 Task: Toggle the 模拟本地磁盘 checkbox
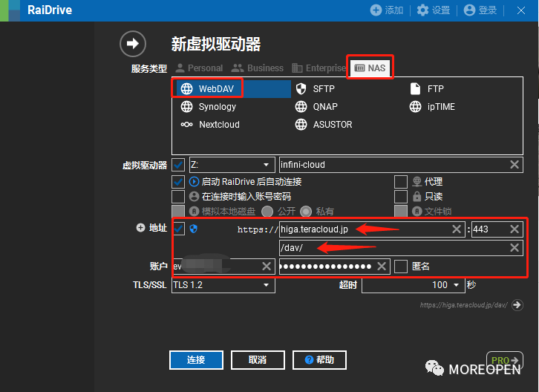point(178,211)
